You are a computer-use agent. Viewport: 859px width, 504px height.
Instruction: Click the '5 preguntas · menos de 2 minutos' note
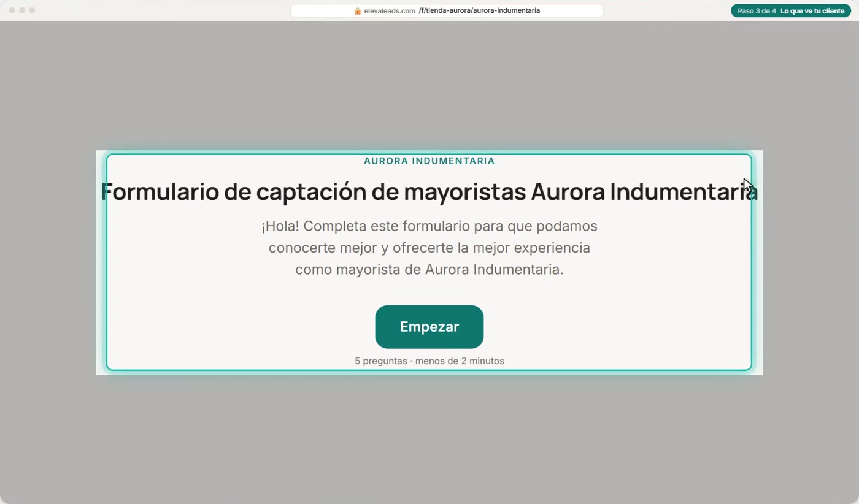[x=429, y=361]
